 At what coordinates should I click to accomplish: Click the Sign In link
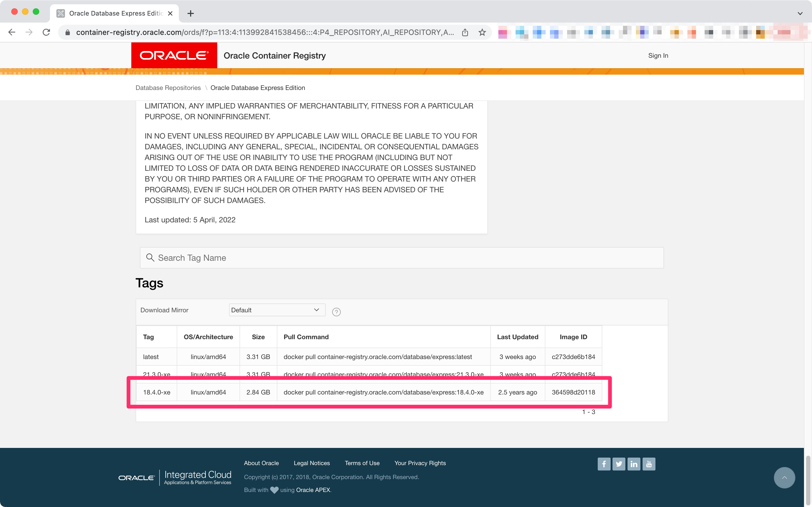pos(658,56)
